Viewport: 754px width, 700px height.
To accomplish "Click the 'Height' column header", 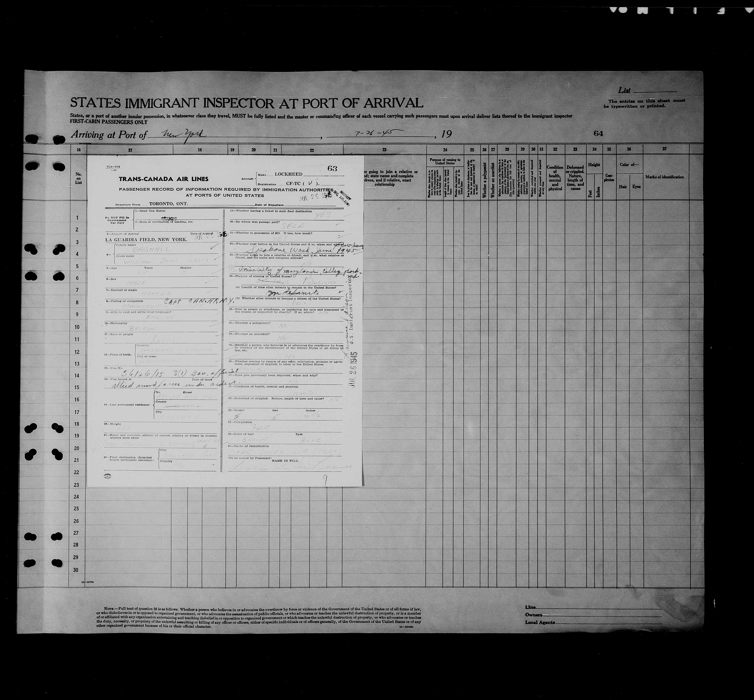I will point(594,165).
